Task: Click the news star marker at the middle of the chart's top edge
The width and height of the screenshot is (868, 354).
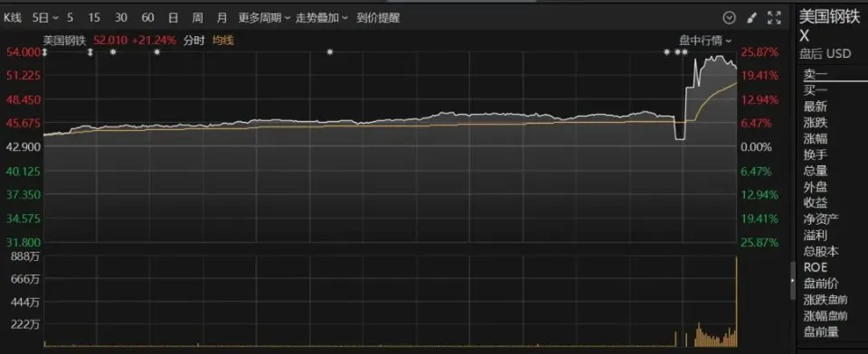Action: 330,52
